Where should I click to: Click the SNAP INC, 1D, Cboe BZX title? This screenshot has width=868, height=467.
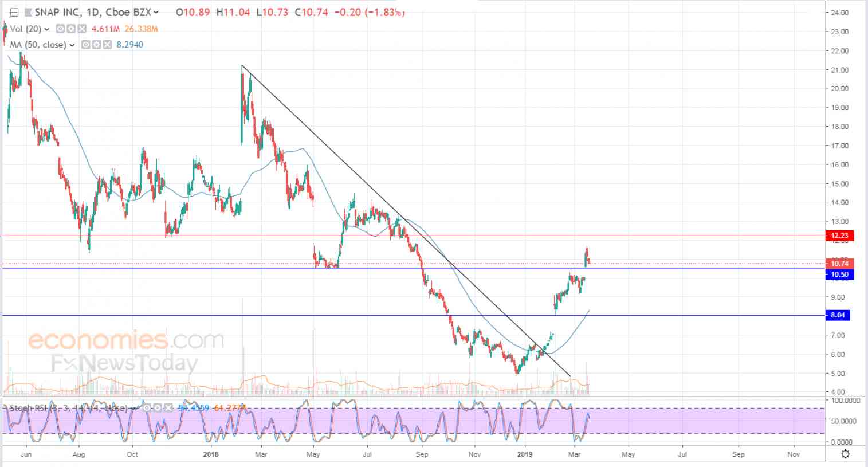click(x=93, y=12)
